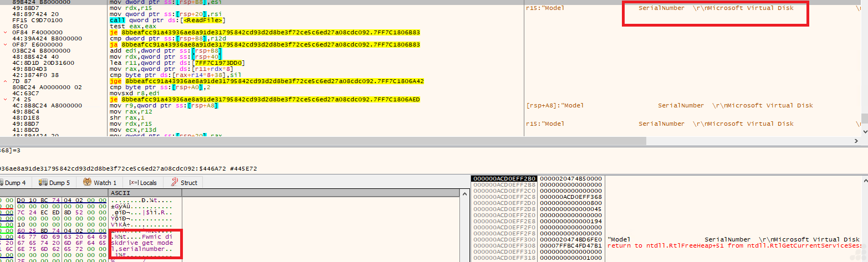This screenshot has width=868, height=262.
Task: Click the [rsp+A8] Model comment
Action: [669, 105]
